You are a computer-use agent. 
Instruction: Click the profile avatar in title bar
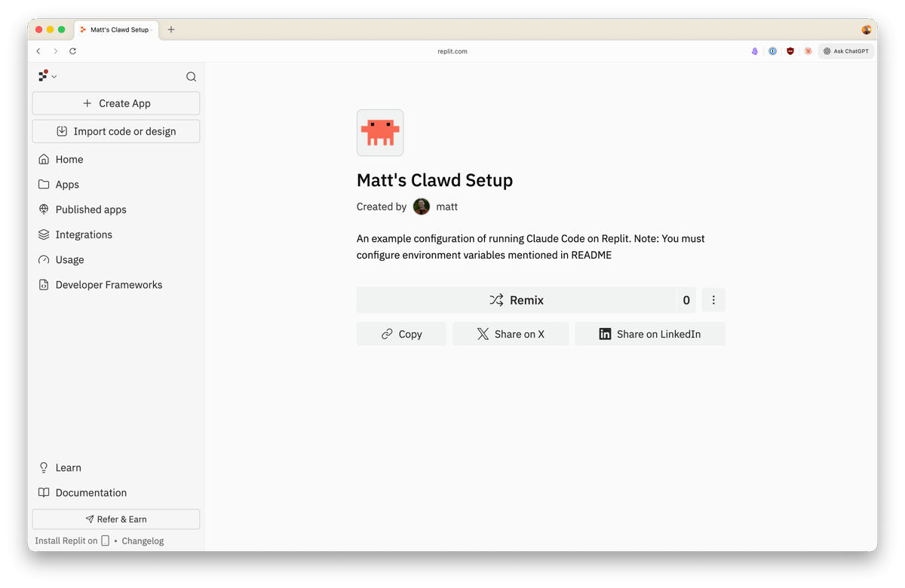click(x=867, y=29)
